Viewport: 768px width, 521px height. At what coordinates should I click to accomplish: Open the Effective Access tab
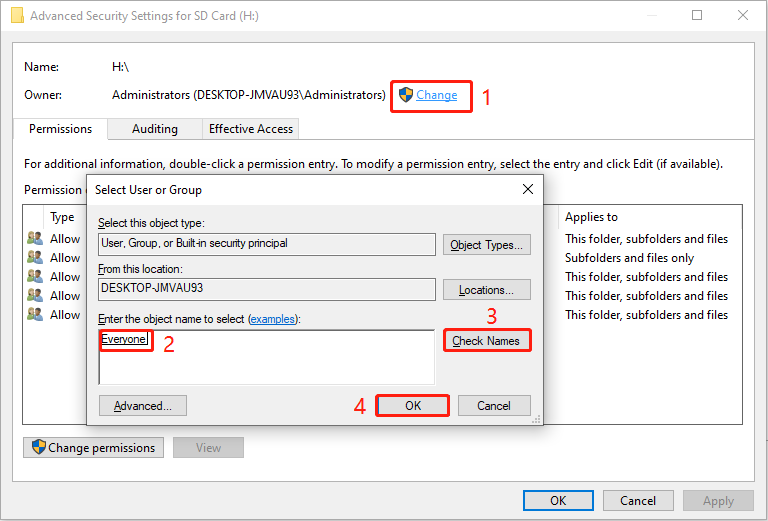click(x=251, y=129)
